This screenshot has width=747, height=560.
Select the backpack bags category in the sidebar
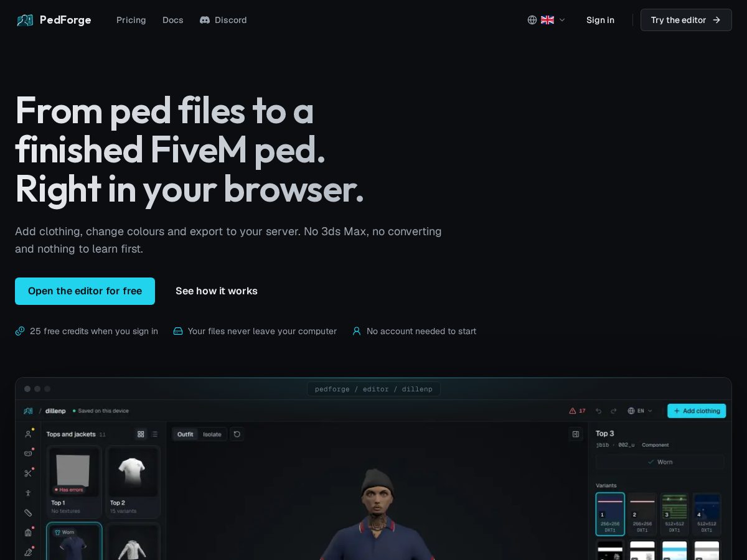click(28, 532)
